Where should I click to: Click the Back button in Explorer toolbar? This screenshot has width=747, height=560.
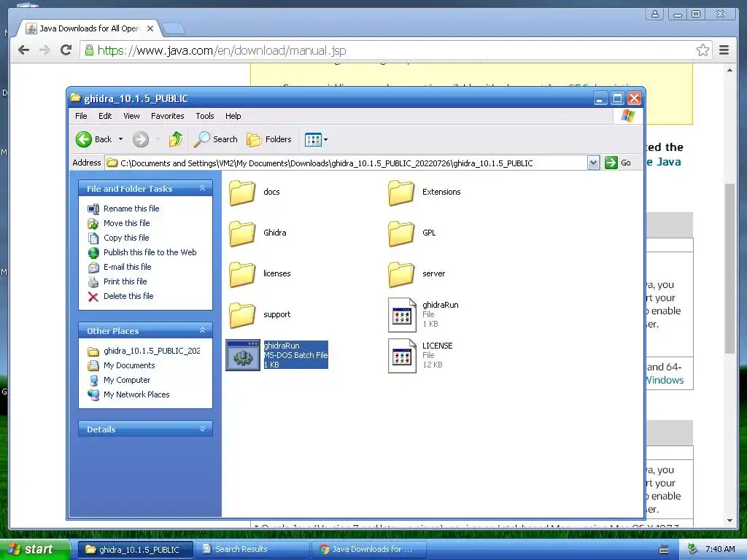coord(94,139)
